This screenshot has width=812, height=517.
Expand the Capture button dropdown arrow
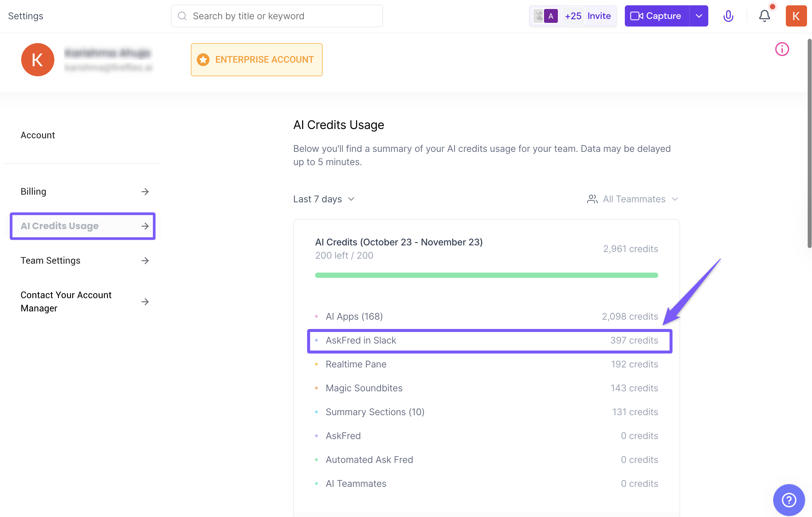pos(699,16)
